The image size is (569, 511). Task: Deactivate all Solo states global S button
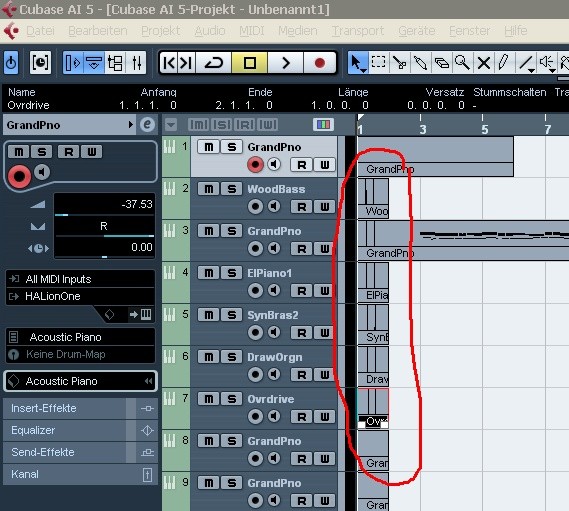222,124
